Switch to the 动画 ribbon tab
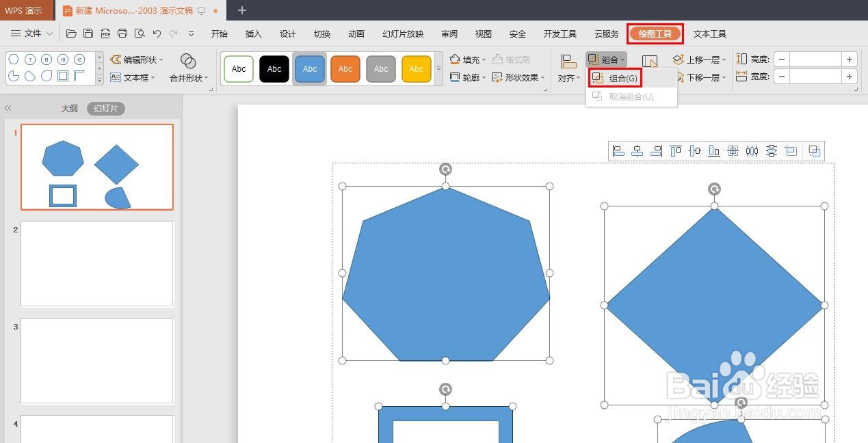The width and height of the screenshot is (868, 443). tap(356, 33)
